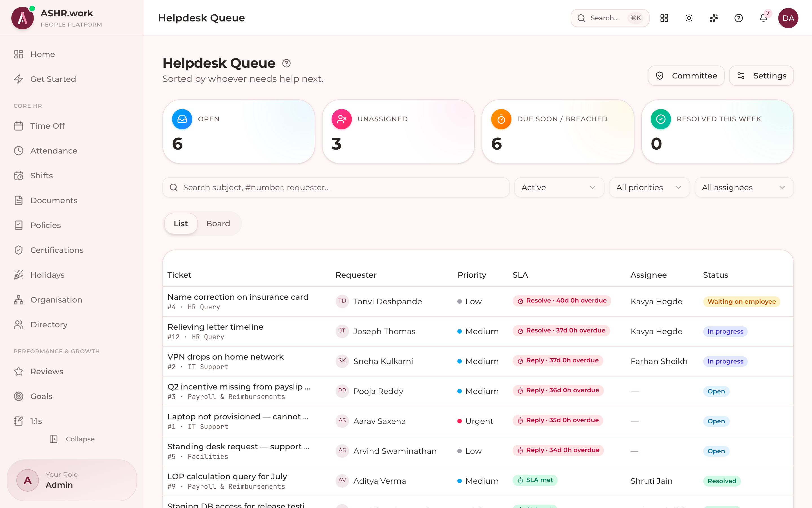Open ticket Standing desk request
Viewport: 812px width, 508px height.
238,447
